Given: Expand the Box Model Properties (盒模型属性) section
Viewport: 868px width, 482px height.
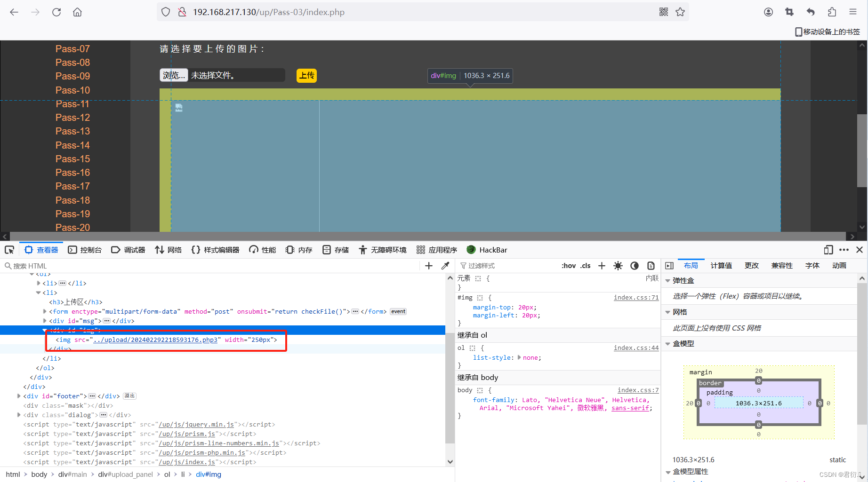Looking at the screenshot, I should pos(667,472).
